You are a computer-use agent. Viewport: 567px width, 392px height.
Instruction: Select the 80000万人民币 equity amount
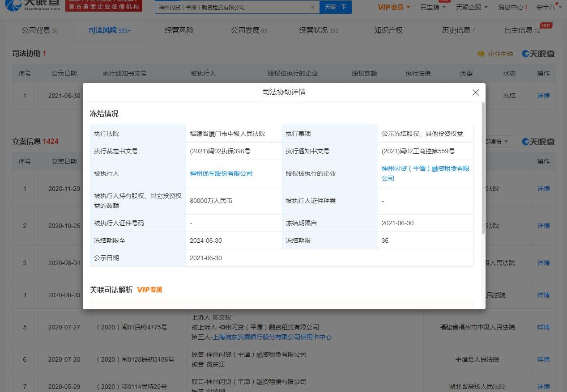[211, 201]
